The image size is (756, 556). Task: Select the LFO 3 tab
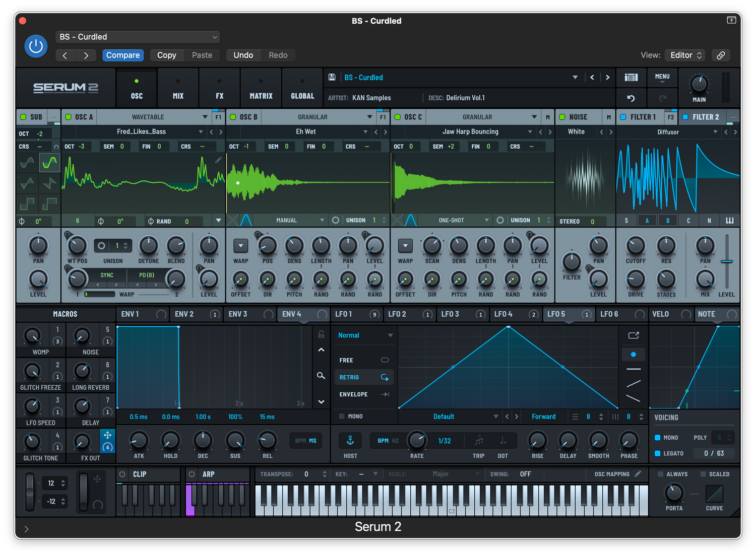(x=462, y=314)
